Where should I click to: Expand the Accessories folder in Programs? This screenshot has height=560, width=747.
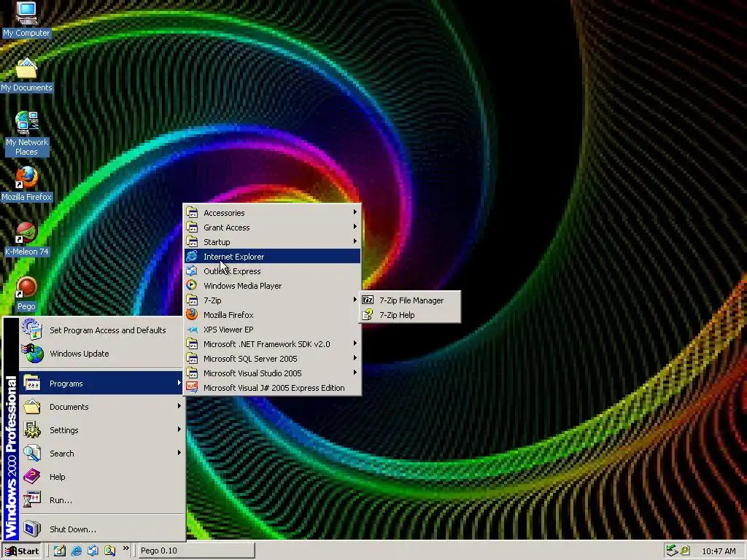click(272, 213)
